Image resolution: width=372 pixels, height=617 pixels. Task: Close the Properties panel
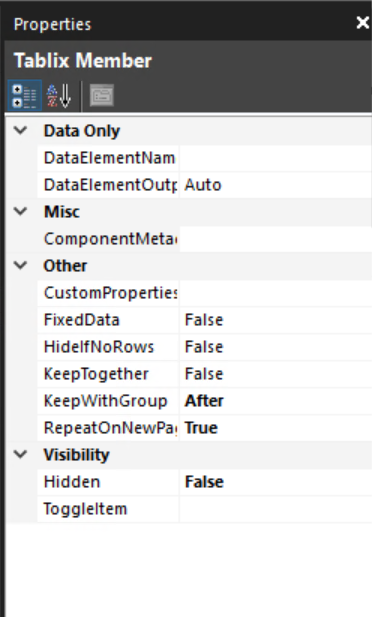click(362, 23)
